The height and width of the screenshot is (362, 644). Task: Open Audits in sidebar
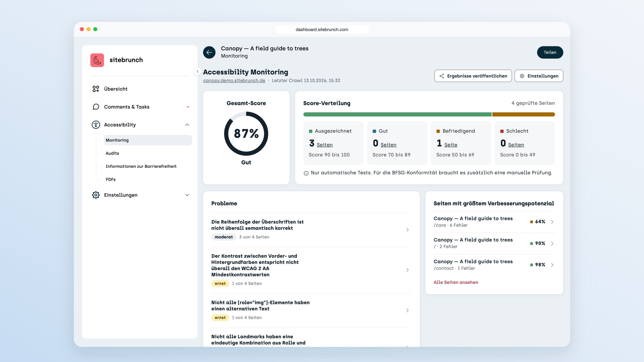112,153
